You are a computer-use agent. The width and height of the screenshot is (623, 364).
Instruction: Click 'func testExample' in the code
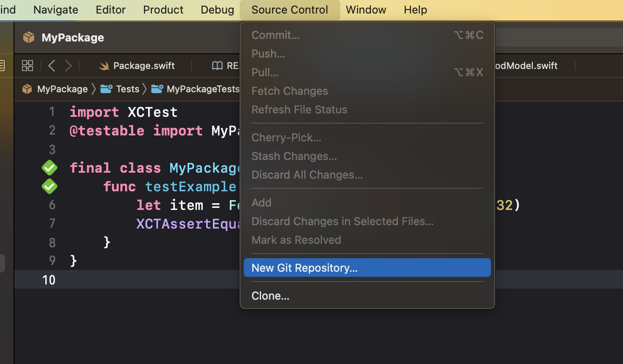tap(170, 187)
